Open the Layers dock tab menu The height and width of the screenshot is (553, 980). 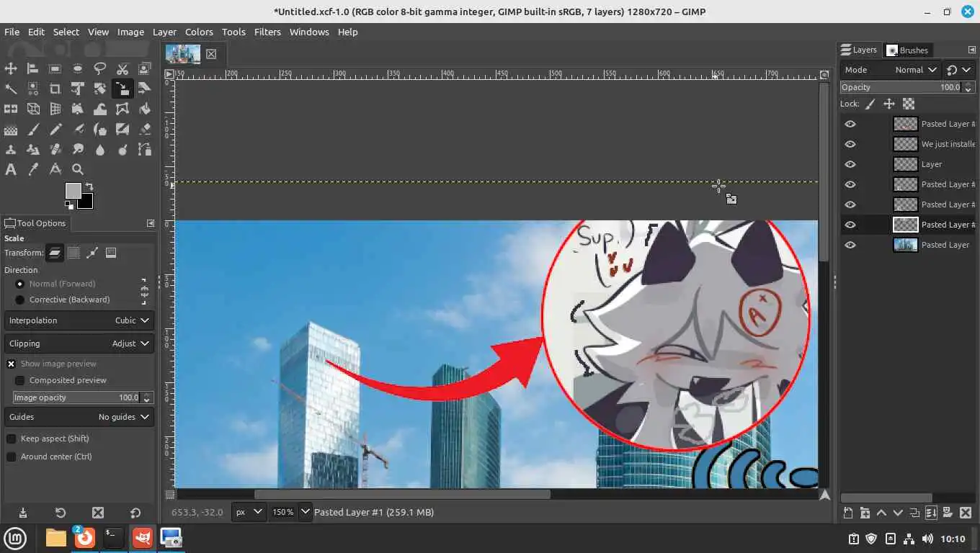click(x=971, y=50)
